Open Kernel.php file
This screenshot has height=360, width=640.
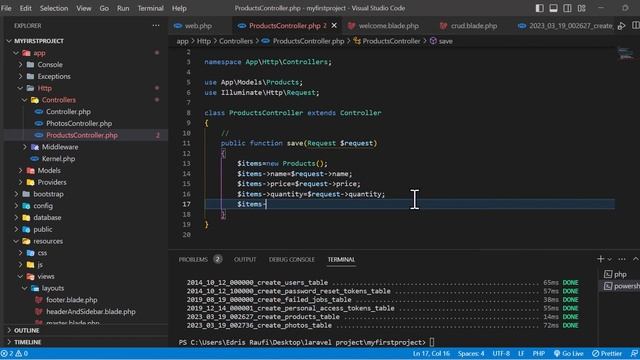click(58, 159)
